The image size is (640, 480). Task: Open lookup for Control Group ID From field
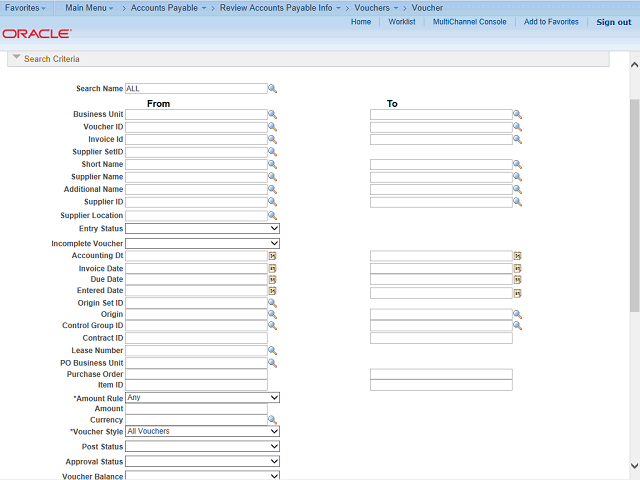point(272,326)
